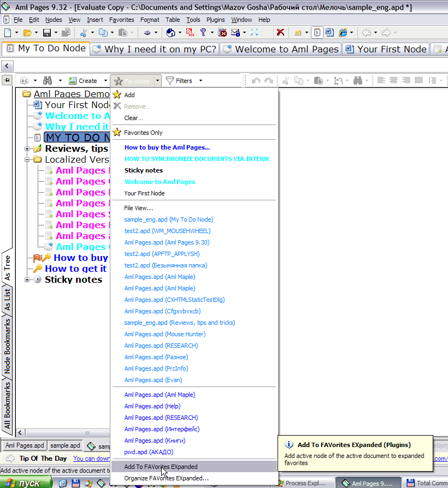The width and height of the screenshot is (448, 488).
Task: Click the Filters button
Action: [179, 81]
